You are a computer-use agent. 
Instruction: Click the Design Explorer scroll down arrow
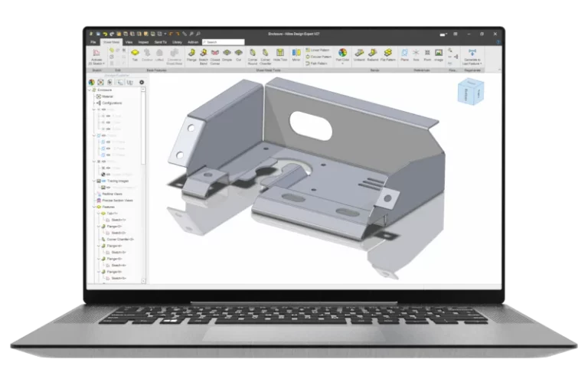tap(143, 281)
